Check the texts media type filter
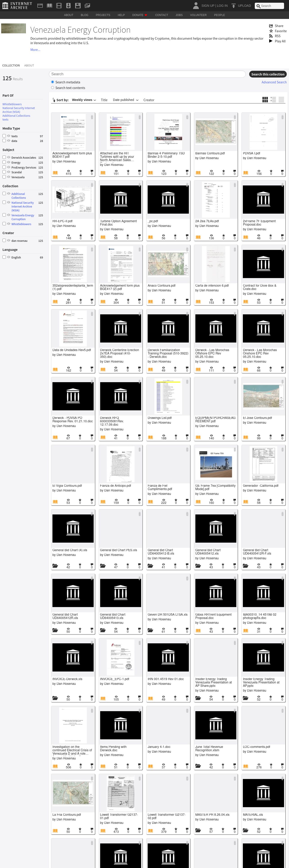Viewport: 289px width, 868px height. pos(4,136)
